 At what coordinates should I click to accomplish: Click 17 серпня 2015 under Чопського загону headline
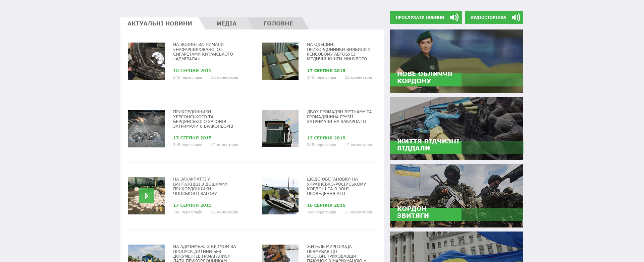192,205
